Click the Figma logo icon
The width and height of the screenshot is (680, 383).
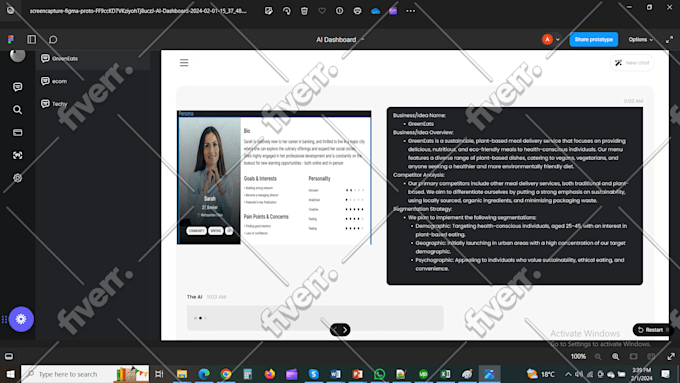pyautogui.click(x=11, y=39)
